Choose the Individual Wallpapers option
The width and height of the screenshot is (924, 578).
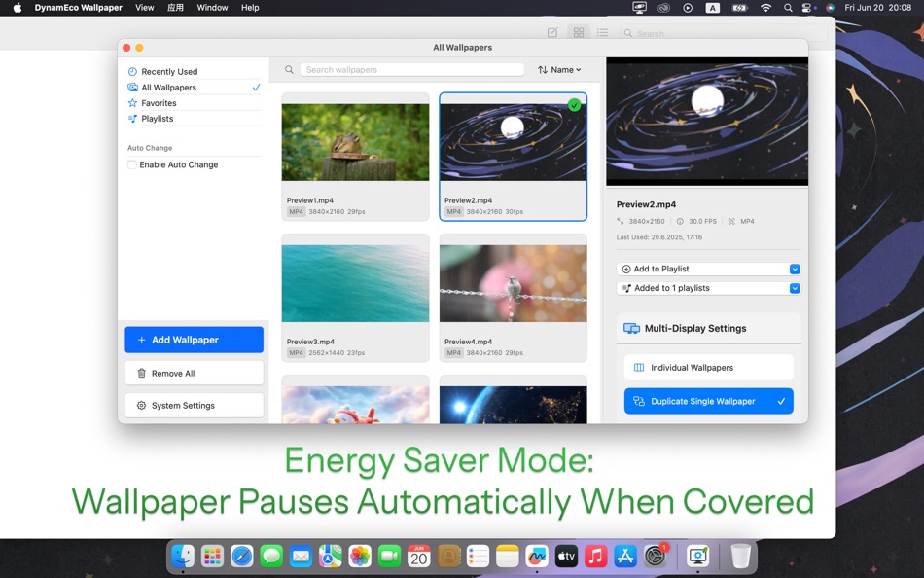709,368
